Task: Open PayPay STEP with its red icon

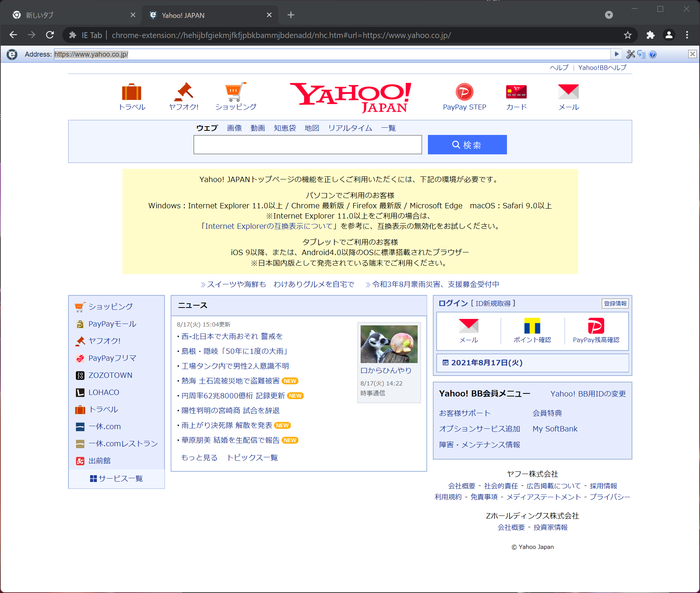Action: [464, 92]
